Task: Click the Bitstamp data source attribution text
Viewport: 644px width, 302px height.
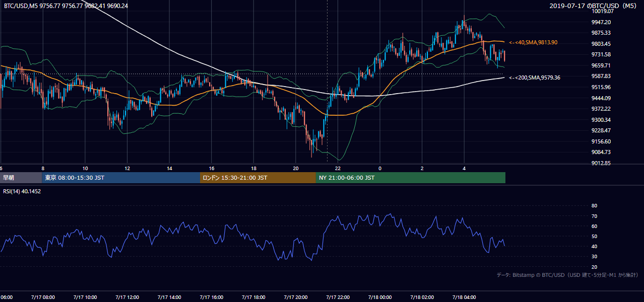Action: 567,275
